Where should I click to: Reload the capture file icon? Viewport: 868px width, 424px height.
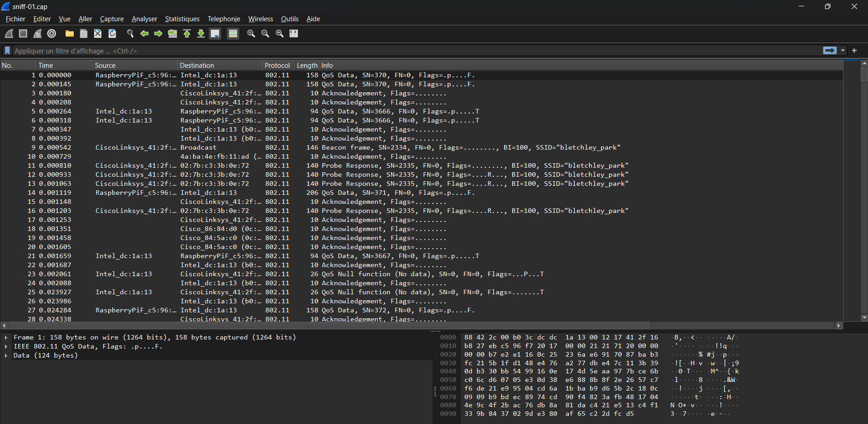coord(112,33)
